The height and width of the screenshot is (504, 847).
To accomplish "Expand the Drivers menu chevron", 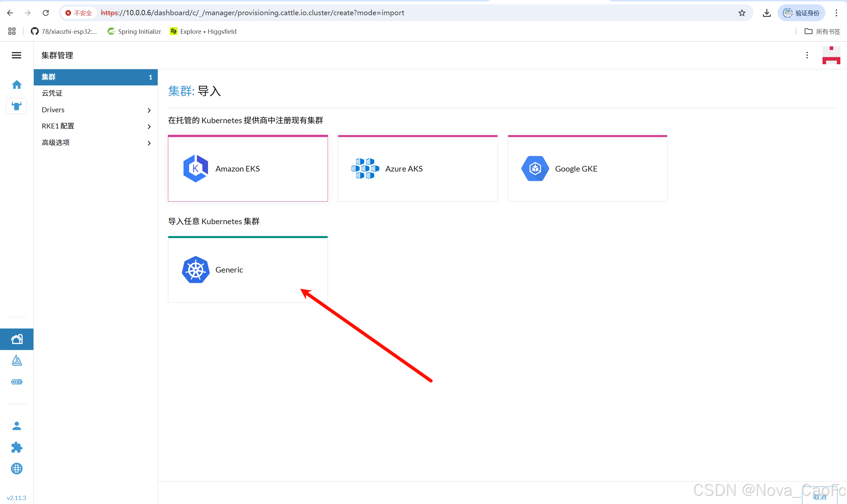I will [x=149, y=110].
